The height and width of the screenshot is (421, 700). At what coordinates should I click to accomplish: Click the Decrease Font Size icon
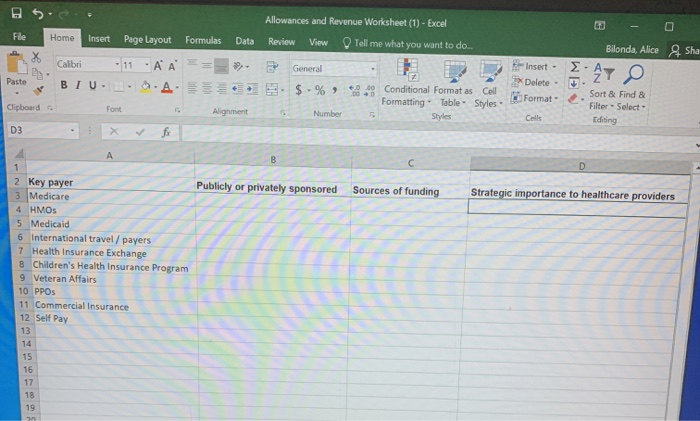click(172, 66)
